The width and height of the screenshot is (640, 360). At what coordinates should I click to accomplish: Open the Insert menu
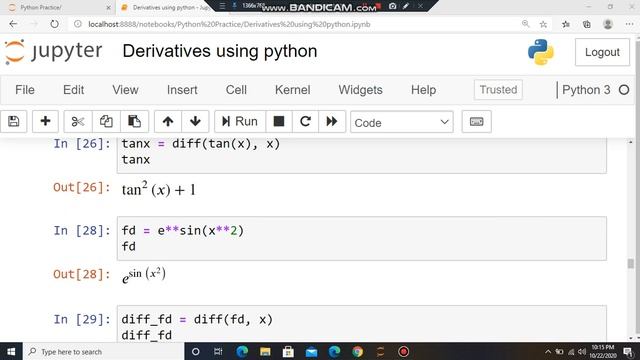pyautogui.click(x=182, y=90)
